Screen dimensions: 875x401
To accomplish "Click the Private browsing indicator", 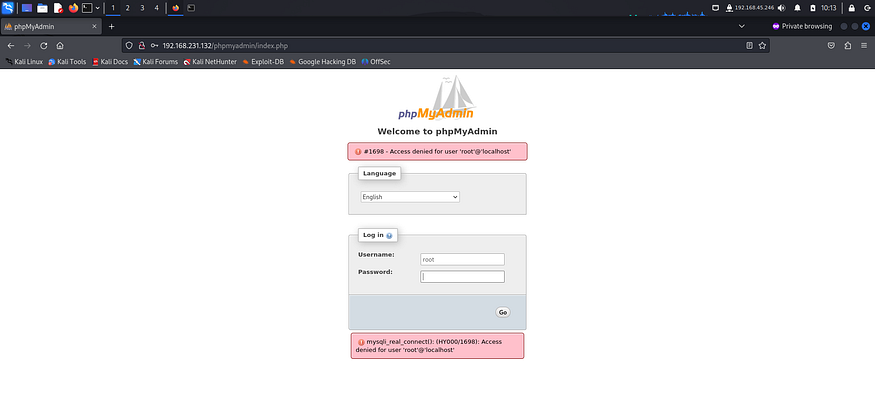I will (802, 26).
